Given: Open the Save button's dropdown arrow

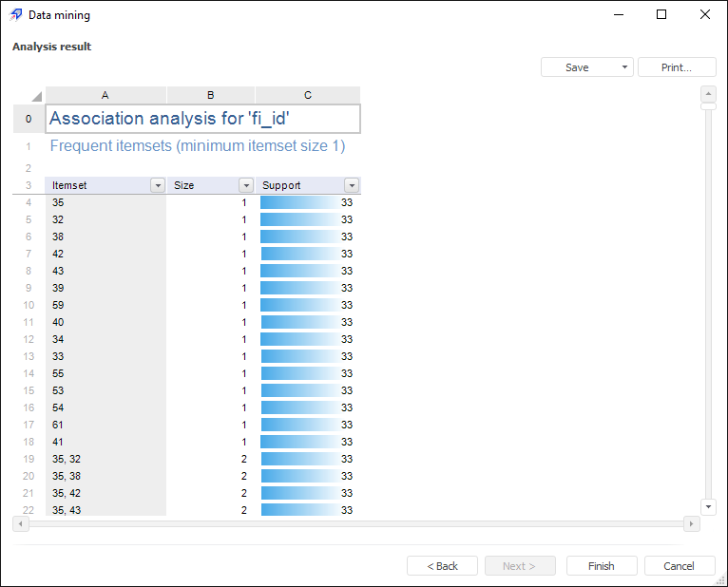Looking at the screenshot, I should click(x=625, y=67).
